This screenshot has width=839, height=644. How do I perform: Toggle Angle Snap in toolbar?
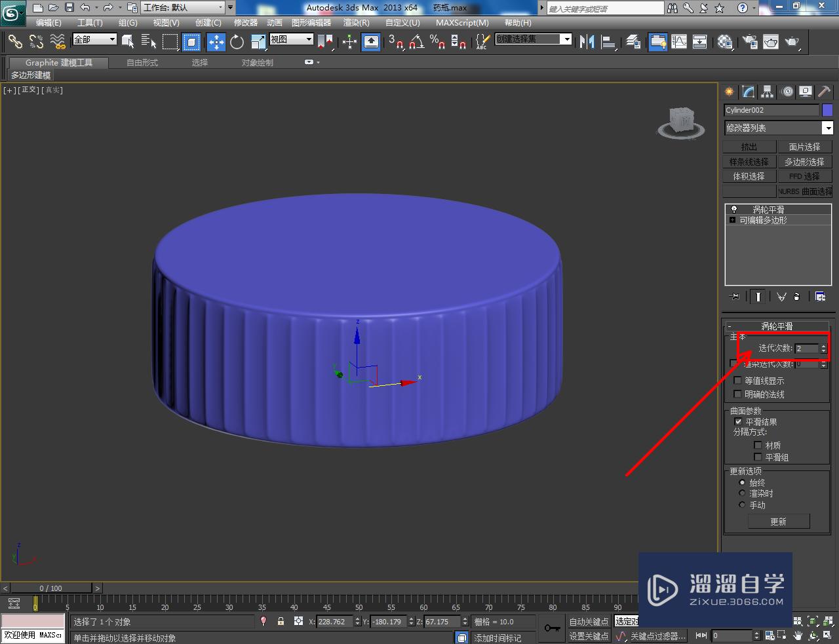tap(416, 42)
